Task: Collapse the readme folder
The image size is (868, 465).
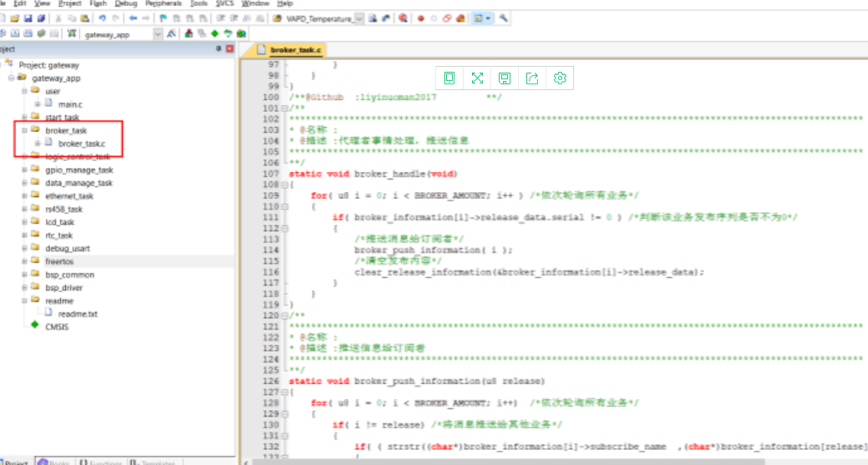Action: click(x=24, y=301)
